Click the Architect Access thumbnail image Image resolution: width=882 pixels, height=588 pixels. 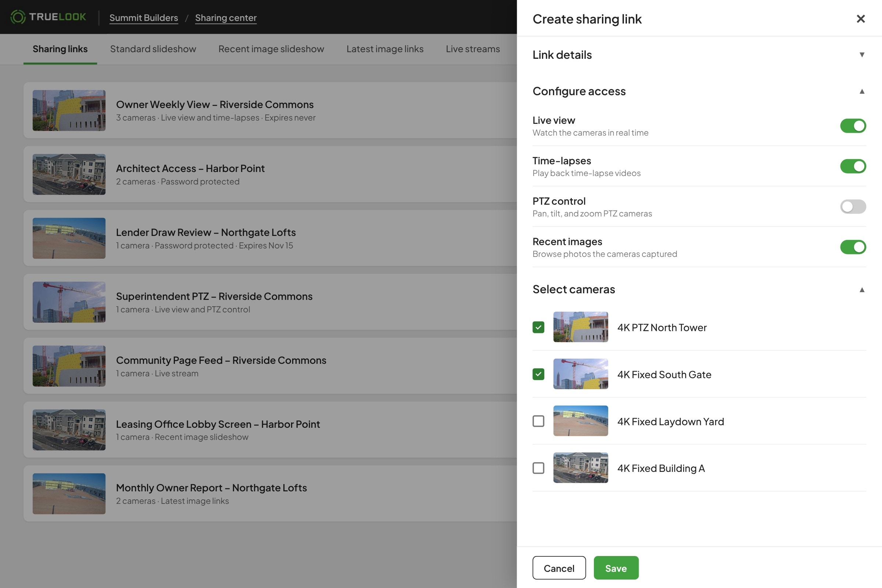click(x=69, y=174)
